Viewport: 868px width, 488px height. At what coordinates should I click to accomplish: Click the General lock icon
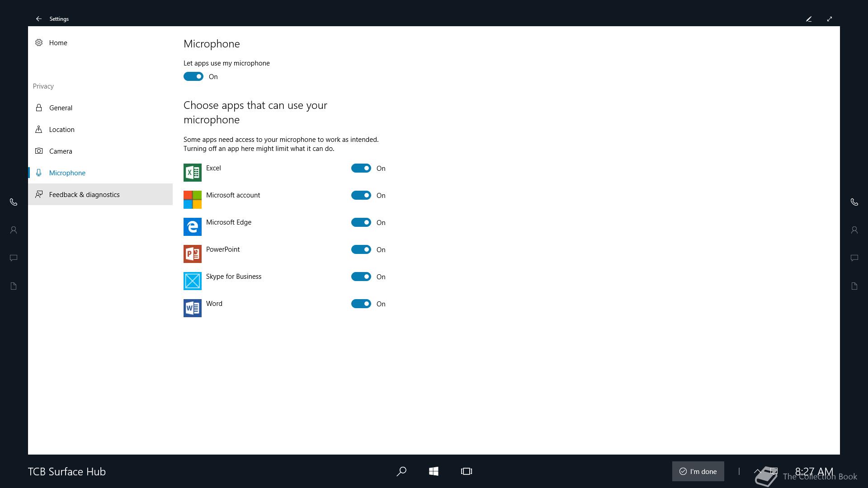[39, 108]
